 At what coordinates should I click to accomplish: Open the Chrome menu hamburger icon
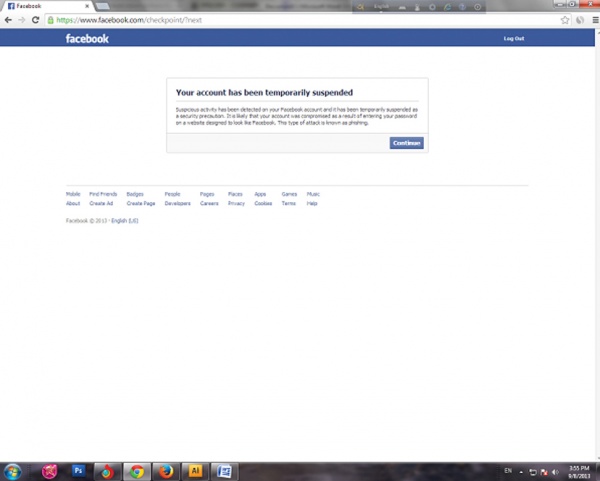[x=595, y=20]
